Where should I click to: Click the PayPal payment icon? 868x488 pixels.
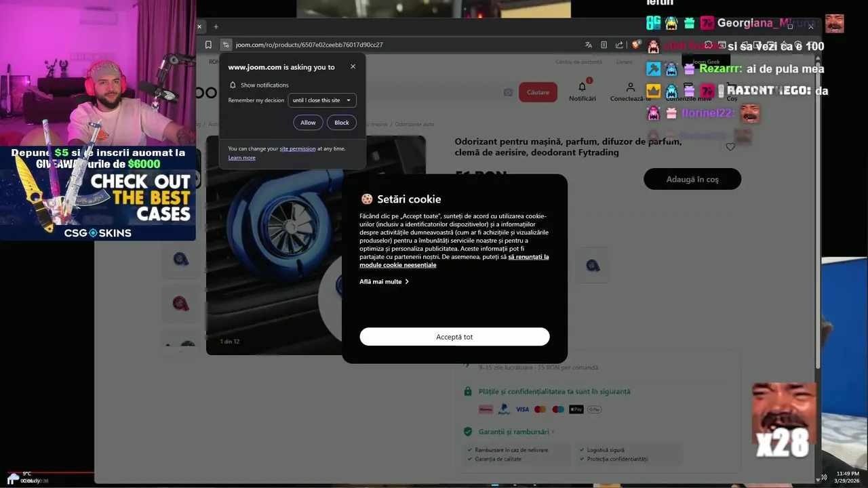pyautogui.click(x=504, y=409)
